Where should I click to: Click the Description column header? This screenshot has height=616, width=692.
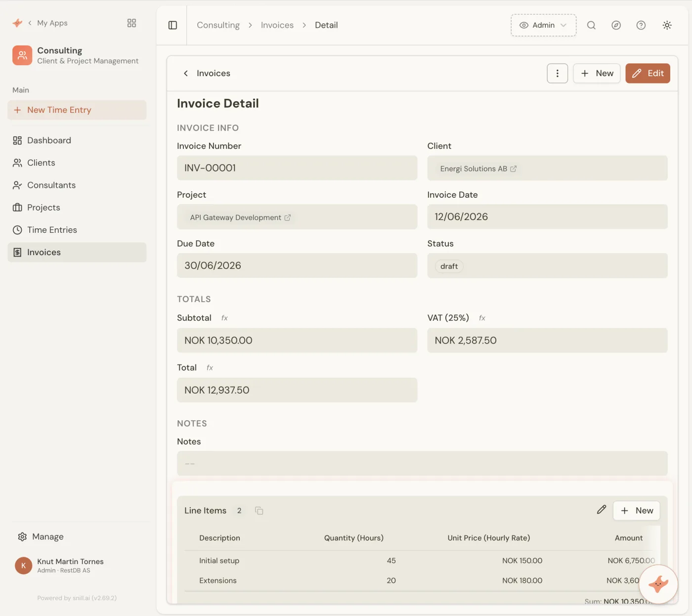(219, 538)
